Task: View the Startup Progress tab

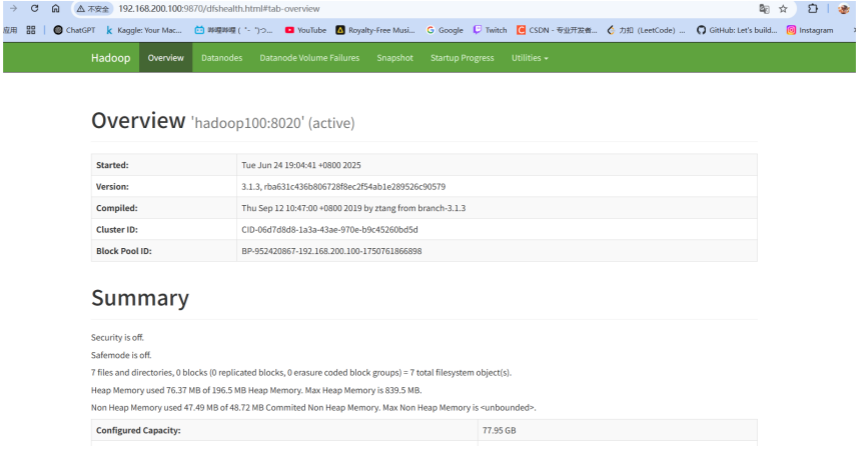Action: tap(462, 58)
